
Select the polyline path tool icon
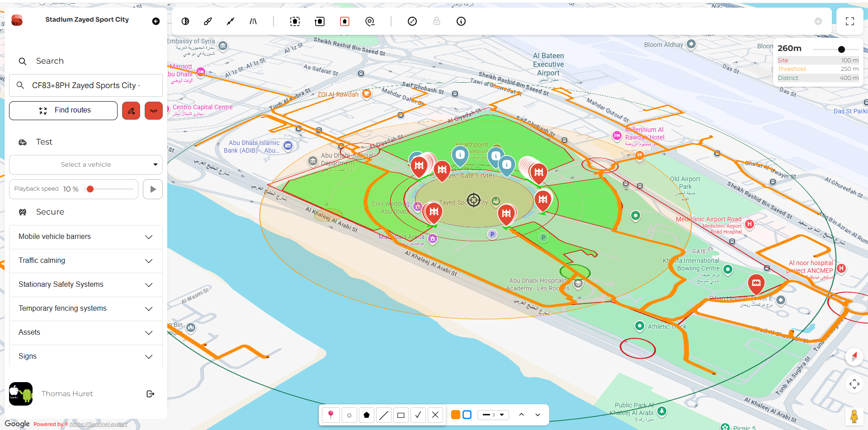(231, 21)
